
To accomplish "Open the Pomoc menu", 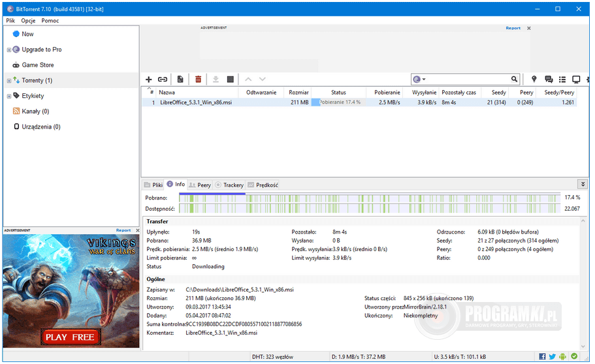I will click(x=50, y=20).
